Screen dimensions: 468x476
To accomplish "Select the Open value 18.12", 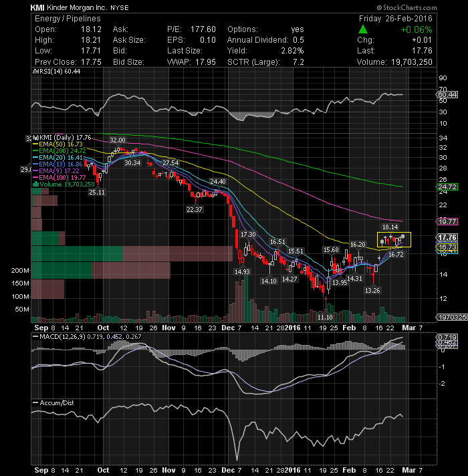I will (x=91, y=29).
